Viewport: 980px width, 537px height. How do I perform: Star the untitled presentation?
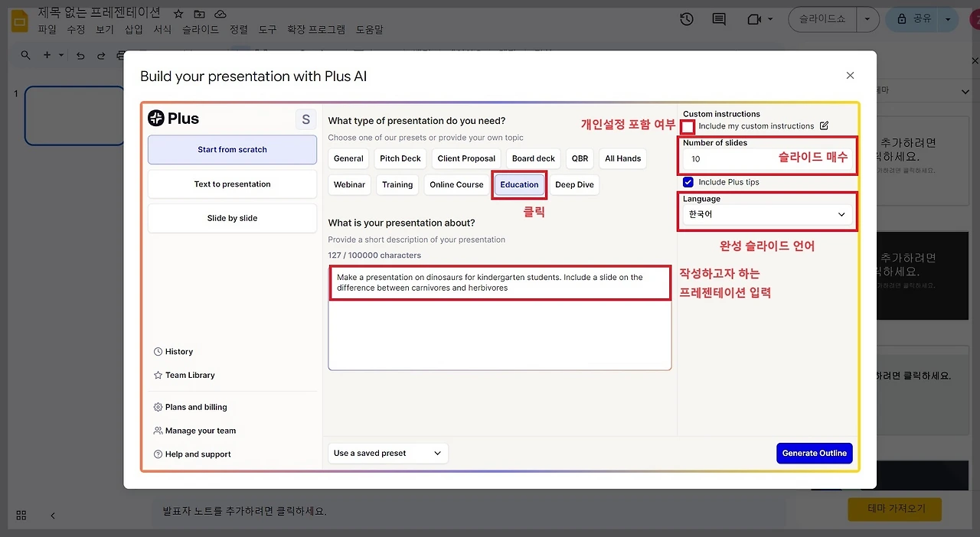click(178, 14)
